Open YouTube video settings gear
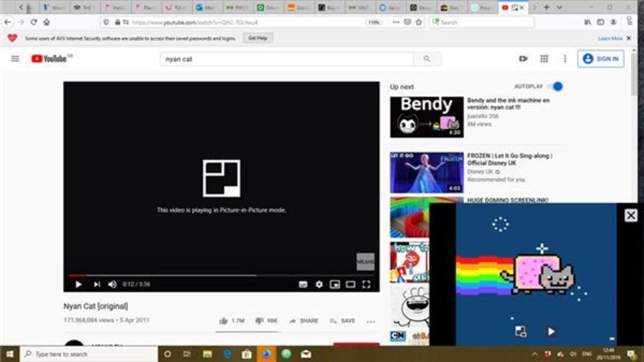 (319, 284)
